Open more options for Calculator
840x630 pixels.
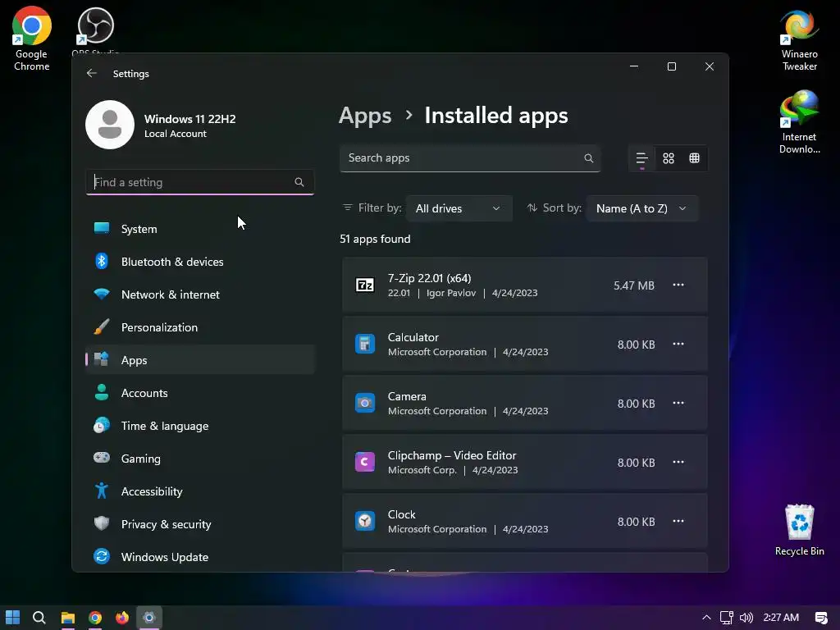(x=678, y=344)
